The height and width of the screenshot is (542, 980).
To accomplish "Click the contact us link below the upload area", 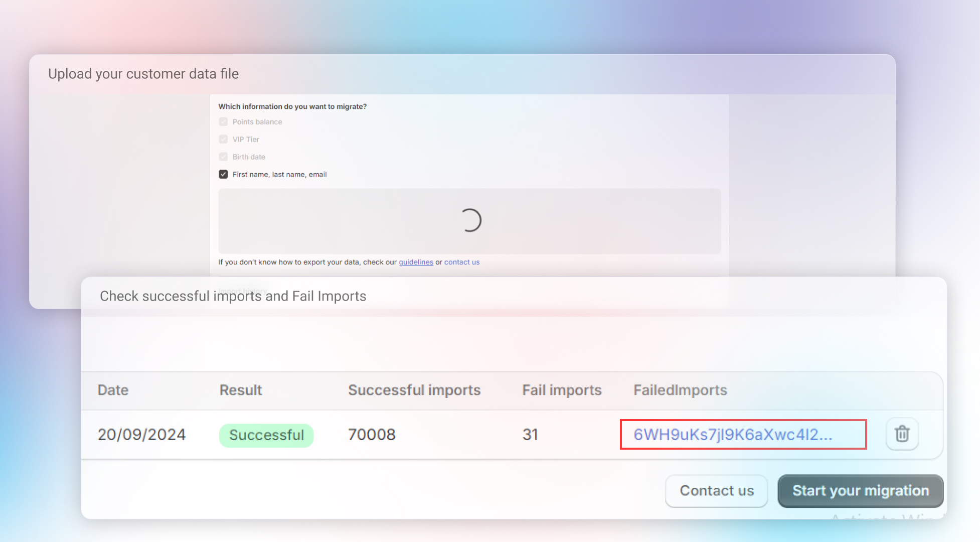I will pos(461,262).
